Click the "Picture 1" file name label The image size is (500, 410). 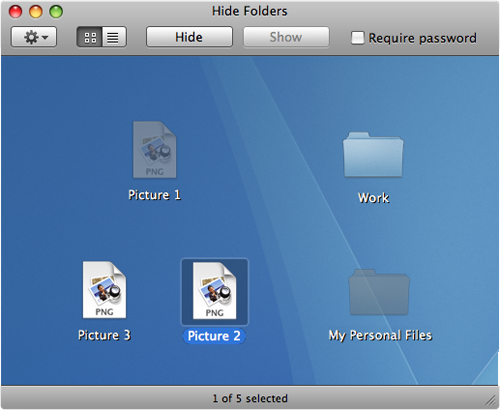click(155, 195)
